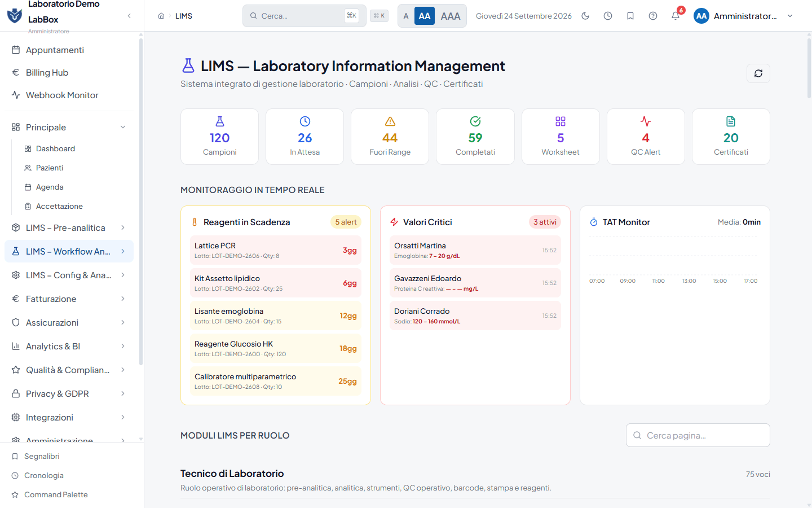Screen dimensions: 812x508
Task: Open the 59 Completati card
Action: coord(475,137)
